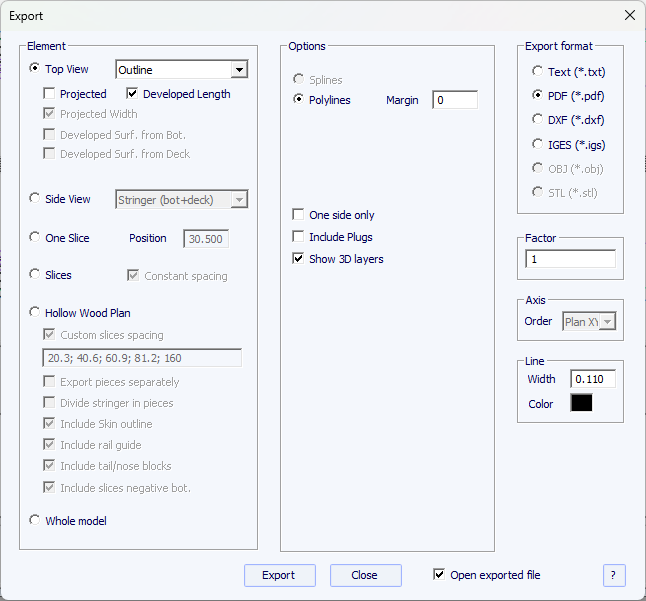
Task: Uncheck the Developed Length option
Action: click(132, 94)
